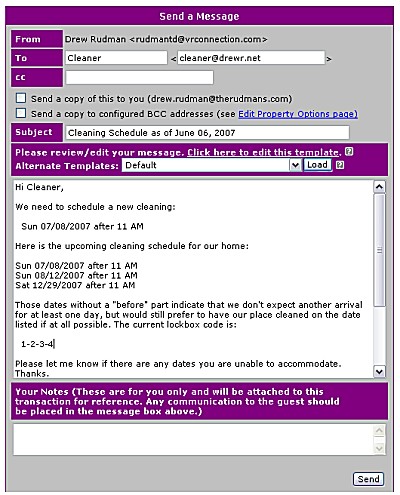The height and width of the screenshot is (495, 400).
Task: Click into the CC field
Action: point(139,77)
